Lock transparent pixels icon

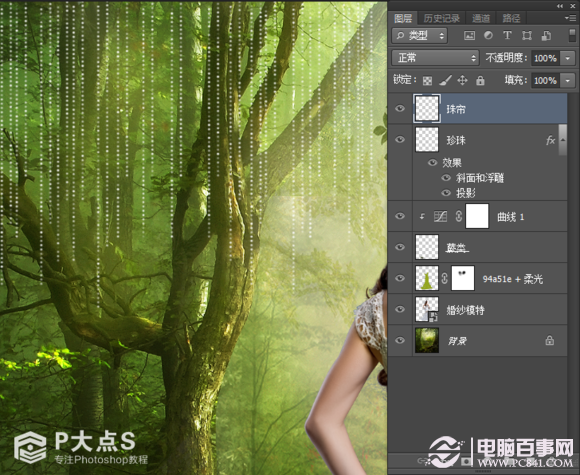[x=427, y=80]
